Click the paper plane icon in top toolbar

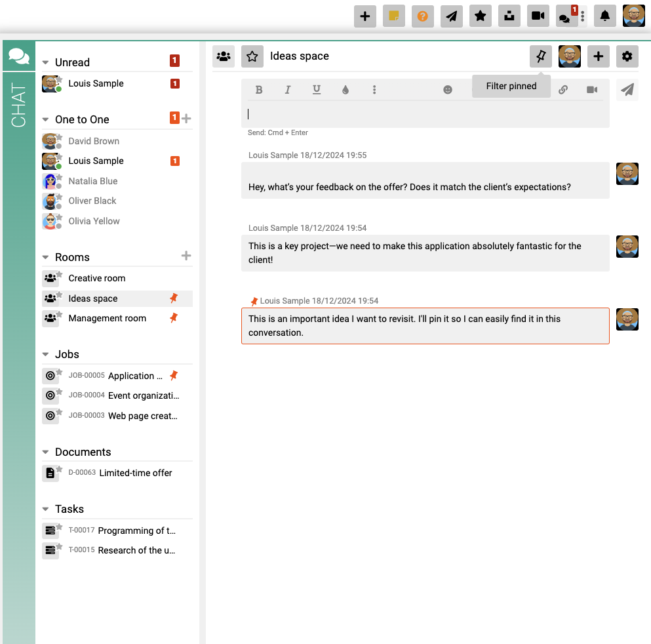click(451, 16)
